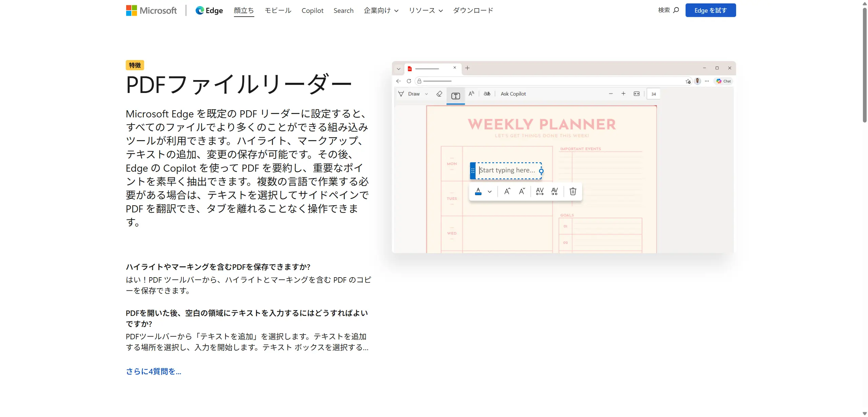This screenshot has width=868, height=417.
Task: Click the favorites star icon
Action: [x=688, y=81]
